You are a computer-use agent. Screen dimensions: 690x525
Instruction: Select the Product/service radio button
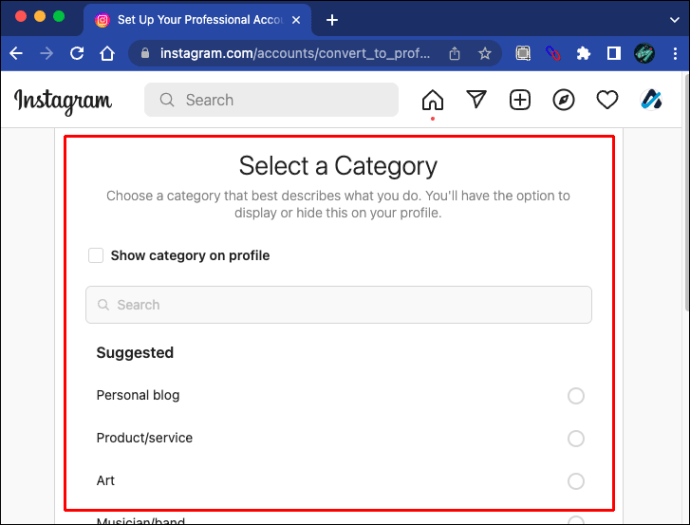576,439
